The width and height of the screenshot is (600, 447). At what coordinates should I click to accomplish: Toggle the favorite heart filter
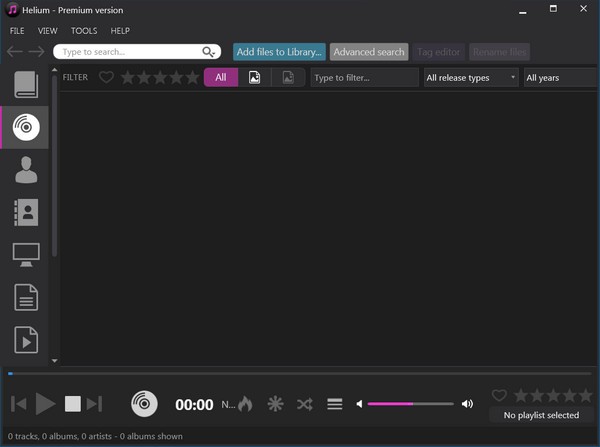pos(106,77)
